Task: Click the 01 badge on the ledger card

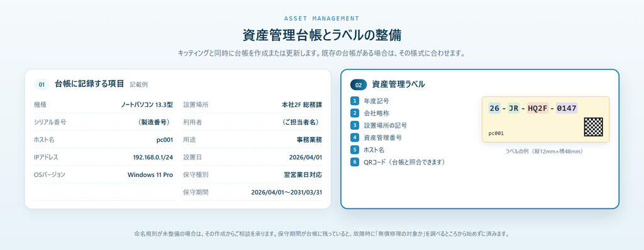Action: [42, 85]
